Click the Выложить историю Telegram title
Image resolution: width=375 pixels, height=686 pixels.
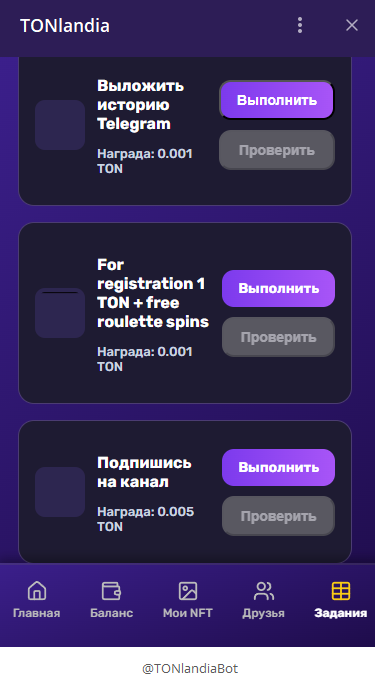[140, 105]
